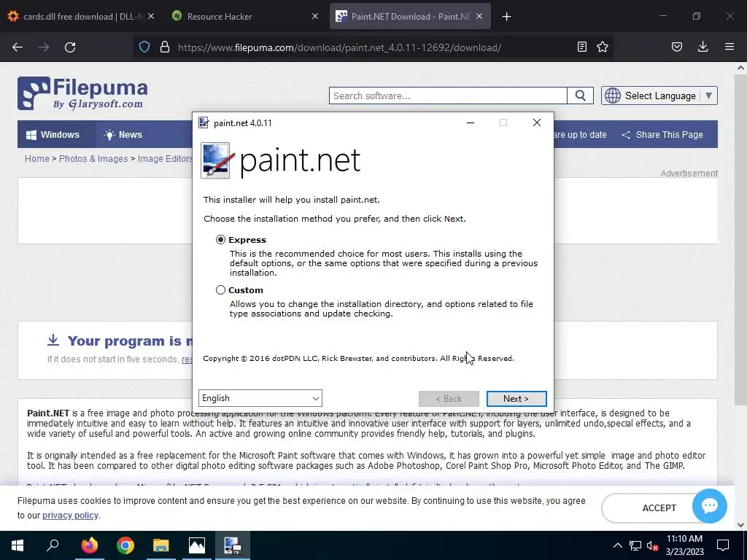Click Share This Page
Viewport: 747px width, 560px height.
click(662, 135)
